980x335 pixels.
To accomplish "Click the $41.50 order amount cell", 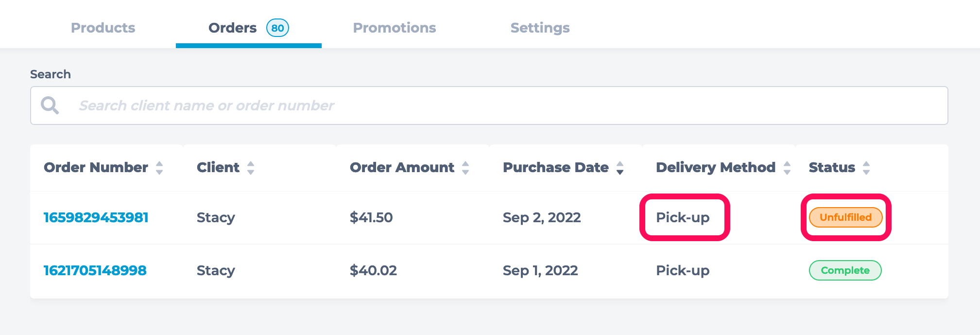I will pyautogui.click(x=371, y=217).
